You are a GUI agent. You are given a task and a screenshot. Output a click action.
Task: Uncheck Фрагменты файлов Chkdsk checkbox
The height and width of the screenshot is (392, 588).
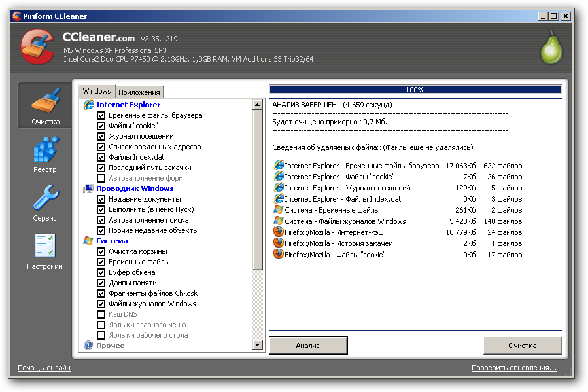tap(101, 293)
